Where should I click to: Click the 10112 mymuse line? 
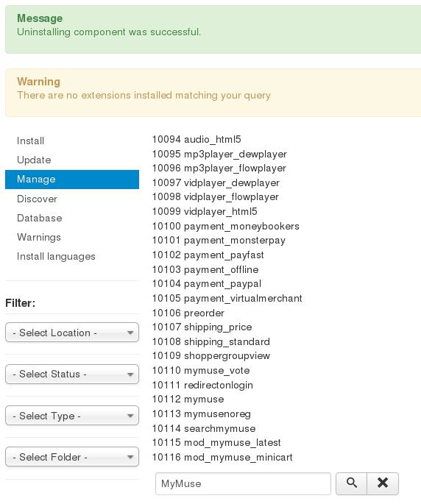(x=188, y=400)
